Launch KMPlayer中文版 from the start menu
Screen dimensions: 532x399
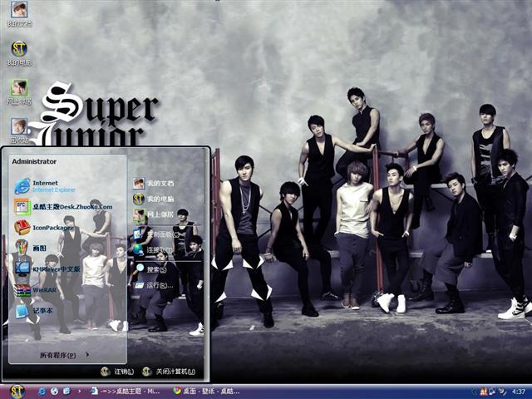click(x=47, y=269)
